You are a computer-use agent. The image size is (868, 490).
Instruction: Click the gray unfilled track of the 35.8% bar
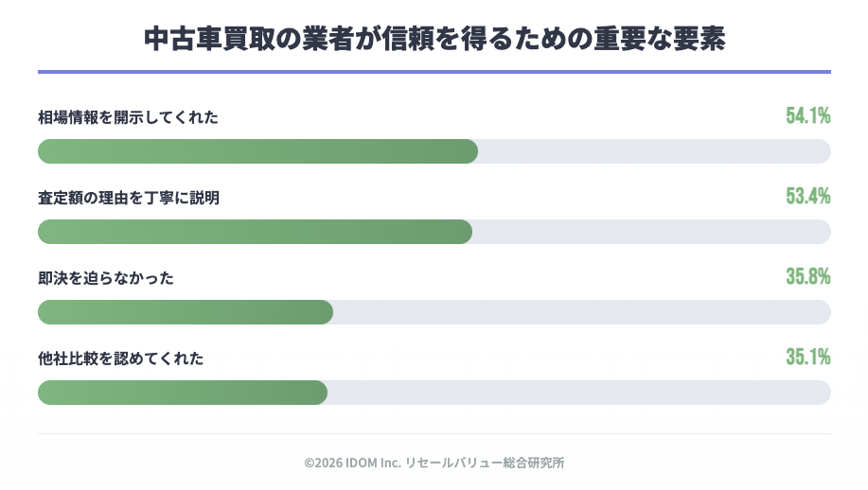[581, 312]
